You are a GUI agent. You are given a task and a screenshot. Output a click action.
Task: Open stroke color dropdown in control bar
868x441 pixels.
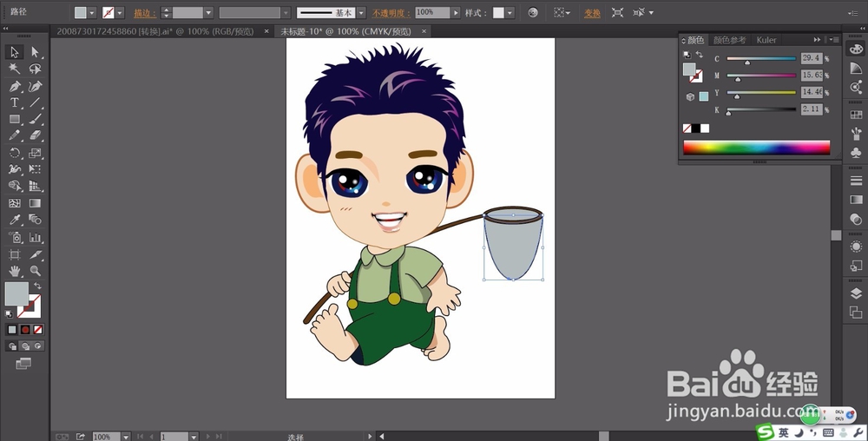tap(120, 12)
